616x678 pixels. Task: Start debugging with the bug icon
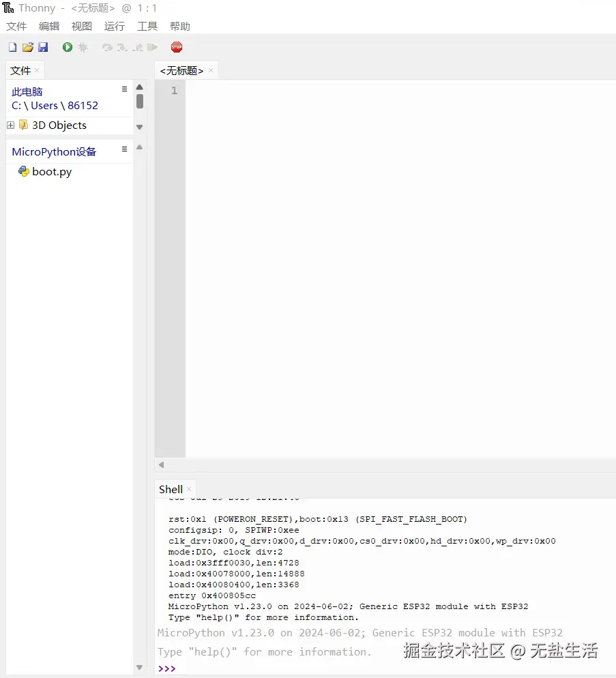click(83, 47)
